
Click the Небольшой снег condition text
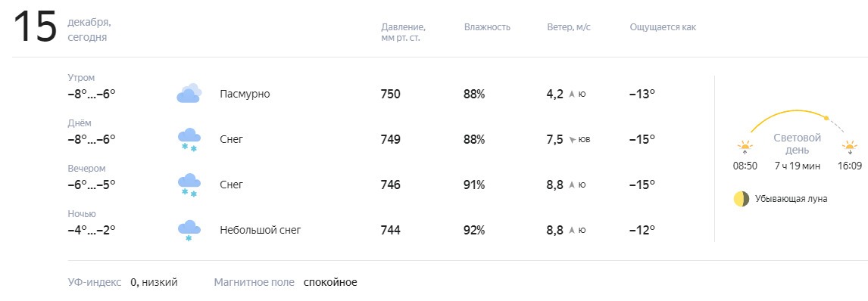point(261,230)
